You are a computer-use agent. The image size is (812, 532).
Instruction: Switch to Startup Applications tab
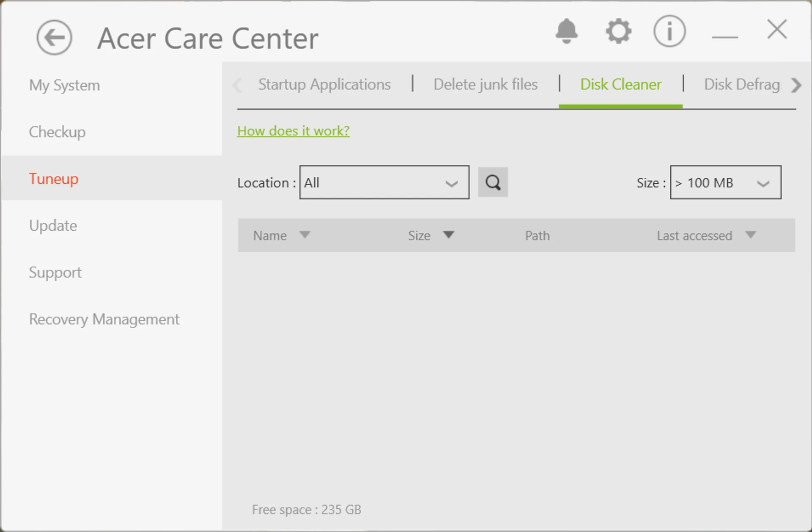[x=324, y=84]
